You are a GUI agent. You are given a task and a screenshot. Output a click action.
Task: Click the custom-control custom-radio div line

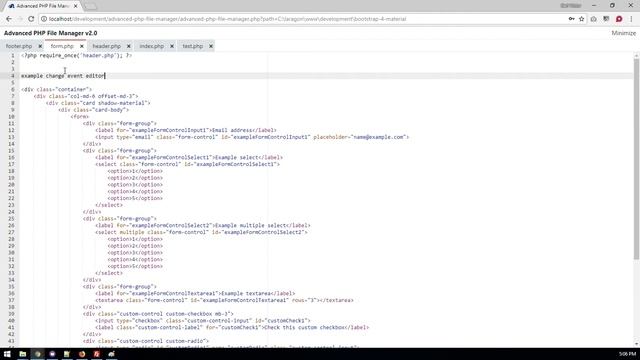coord(146,341)
